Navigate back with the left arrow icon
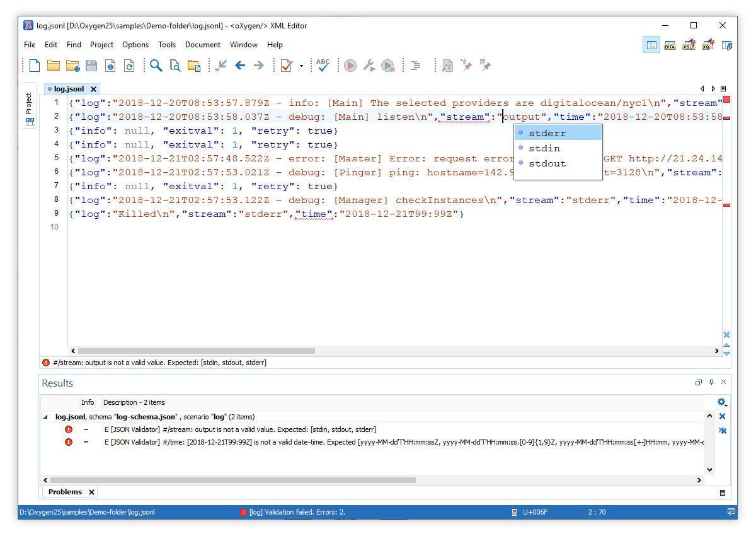Viewport: 756px width, 536px height. pos(240,66)
